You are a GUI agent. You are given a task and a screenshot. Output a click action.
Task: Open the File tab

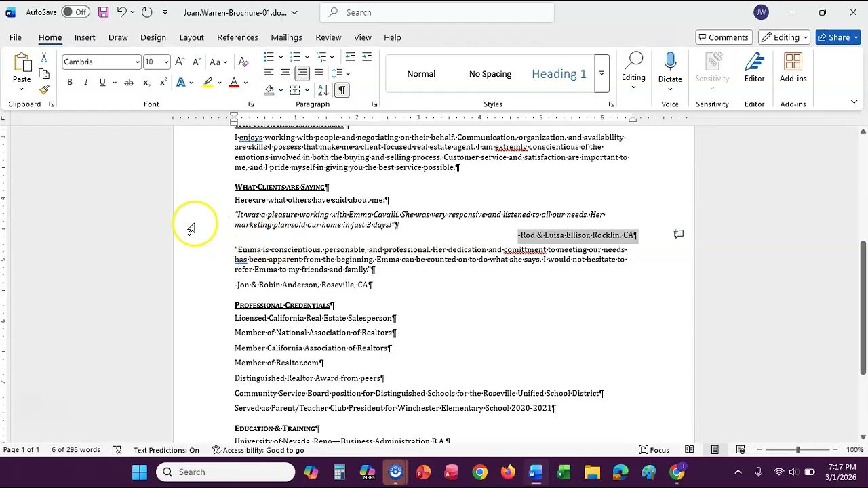click(x=16, y=37)
